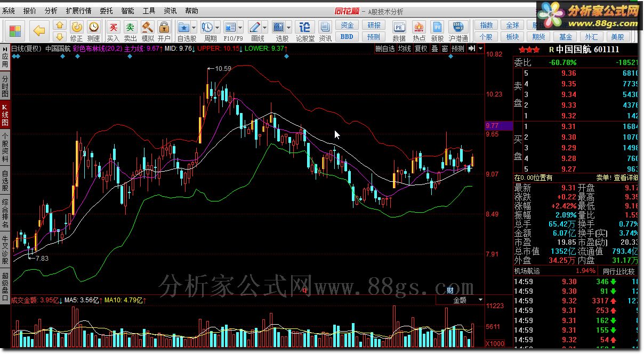644x354 pixels.
Task: Toggle 复权 price adjustment
Action: point(421,49)
